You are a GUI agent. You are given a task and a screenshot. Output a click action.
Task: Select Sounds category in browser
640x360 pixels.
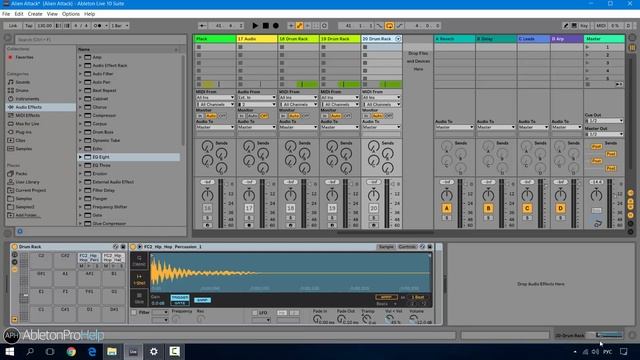pos(22,82)
